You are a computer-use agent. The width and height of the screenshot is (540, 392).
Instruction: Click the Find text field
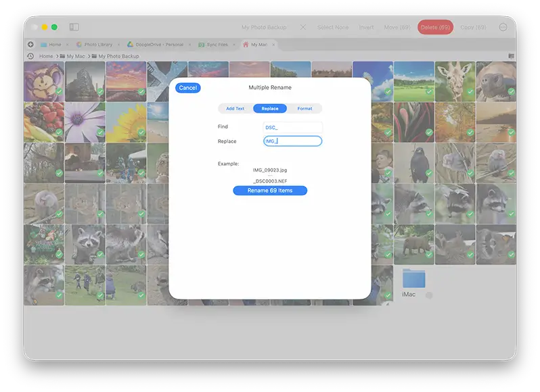tap(292, 127)
